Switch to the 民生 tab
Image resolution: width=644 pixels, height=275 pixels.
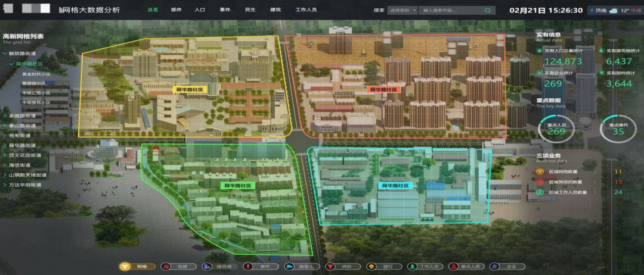(250, 10)
